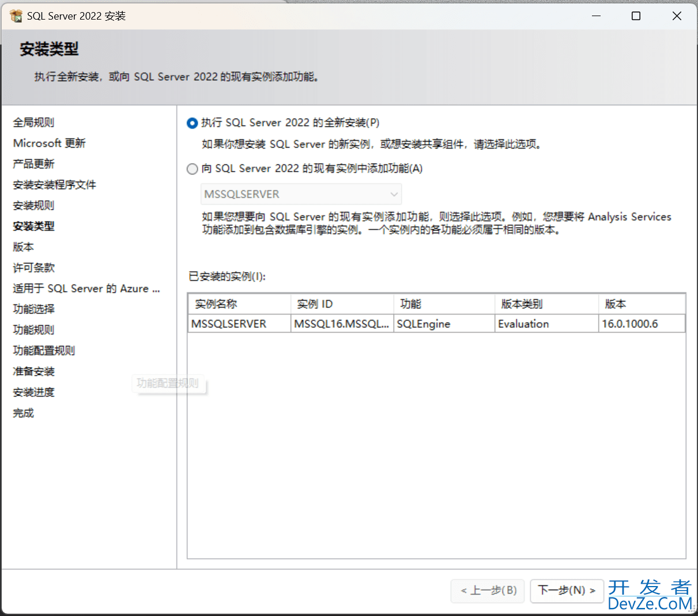The image size is (698, 616).
Task: Select the 功能选择 step in sidebar
Action: pyautogui.click(x=33, y=309)
